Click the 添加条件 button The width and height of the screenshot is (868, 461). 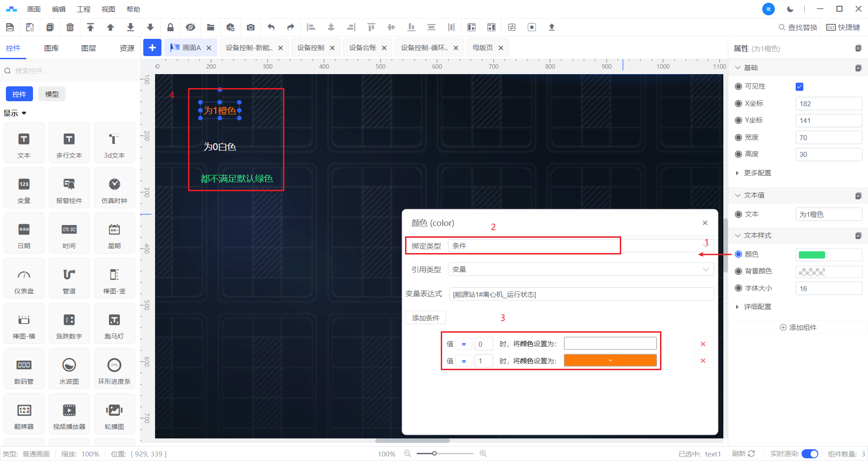click(425, 318)
